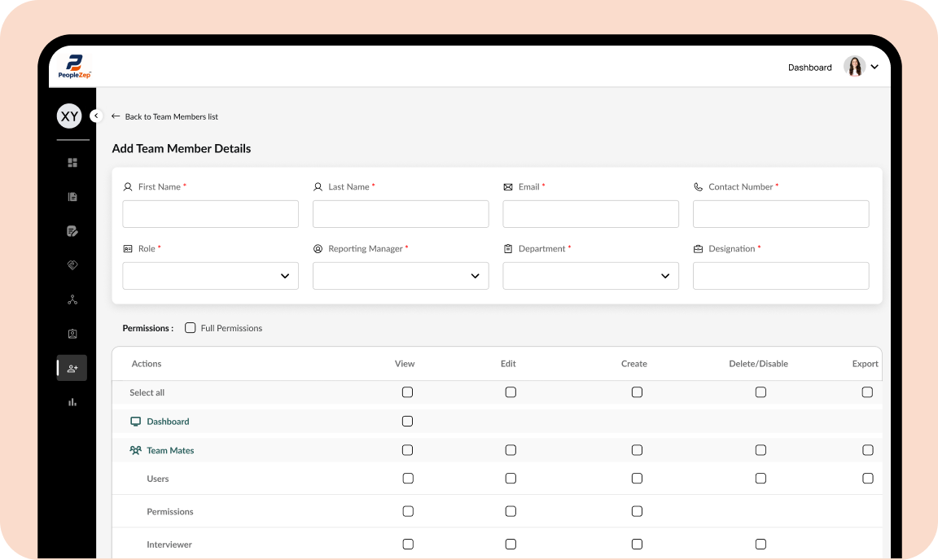This screenshot has width=938, height=560.
Task: Open the Department dropdown
Action: coord(591,276)
